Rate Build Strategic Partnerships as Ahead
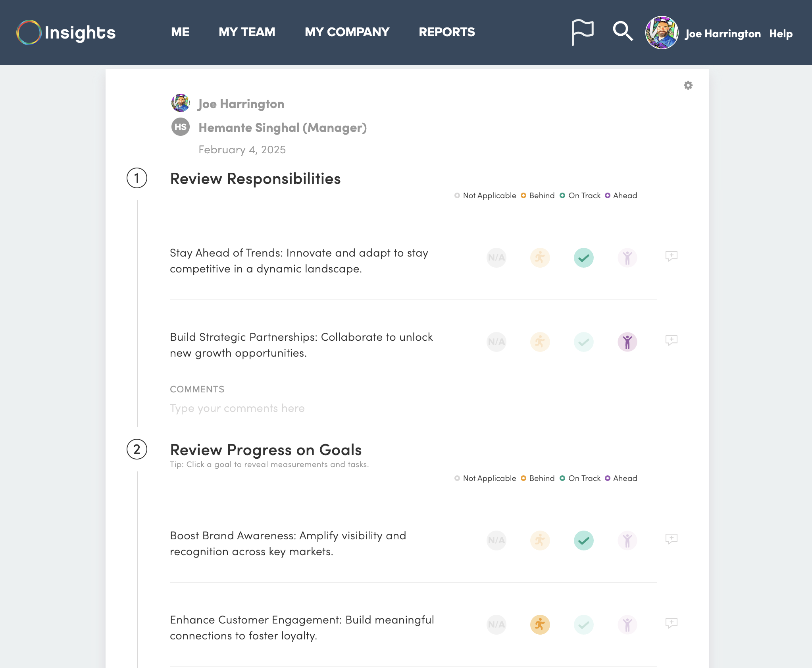The height and width of the screenshot is (668, 812). pos(627,342)
